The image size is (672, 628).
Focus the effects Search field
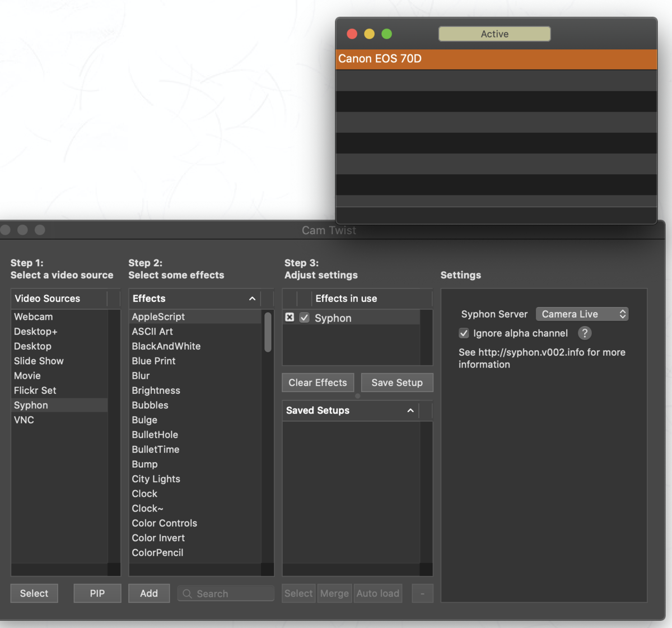pos(226,594)
